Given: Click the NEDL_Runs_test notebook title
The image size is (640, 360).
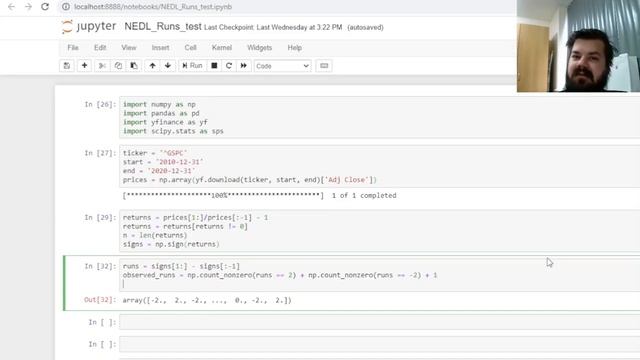Looking at the screenshot, I should tap(163, 27).
